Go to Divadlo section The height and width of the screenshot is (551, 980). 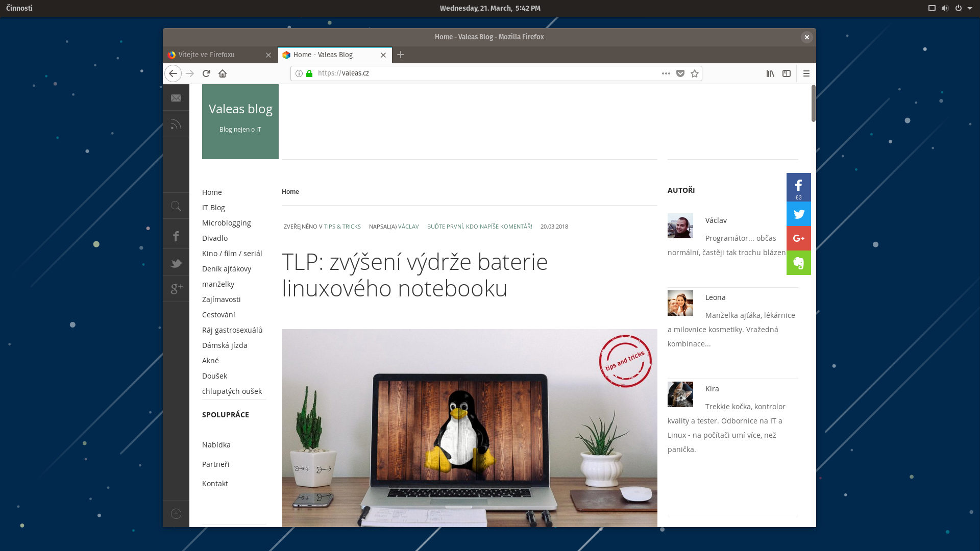(x=215, y=238)
